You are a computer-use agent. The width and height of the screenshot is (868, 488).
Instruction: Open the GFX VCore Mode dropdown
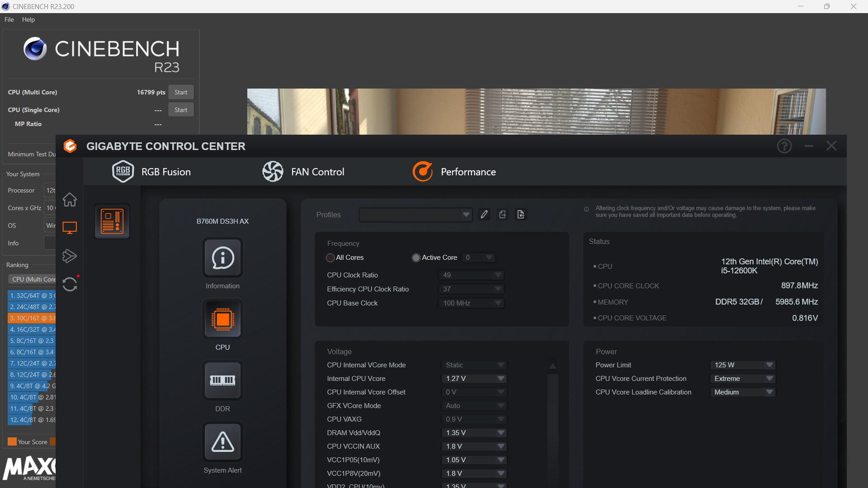click(x=474, y=406)
